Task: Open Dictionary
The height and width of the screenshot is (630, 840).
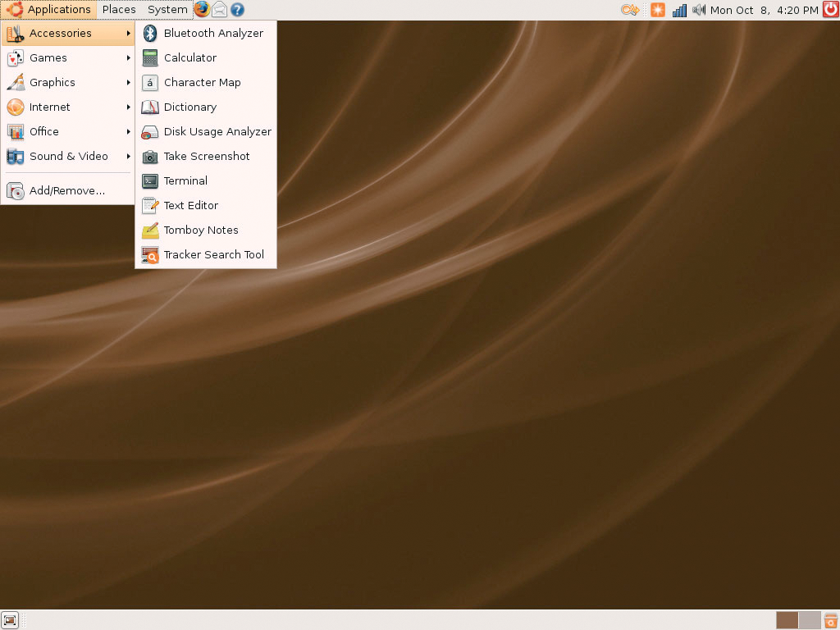Action: point(206,107)
